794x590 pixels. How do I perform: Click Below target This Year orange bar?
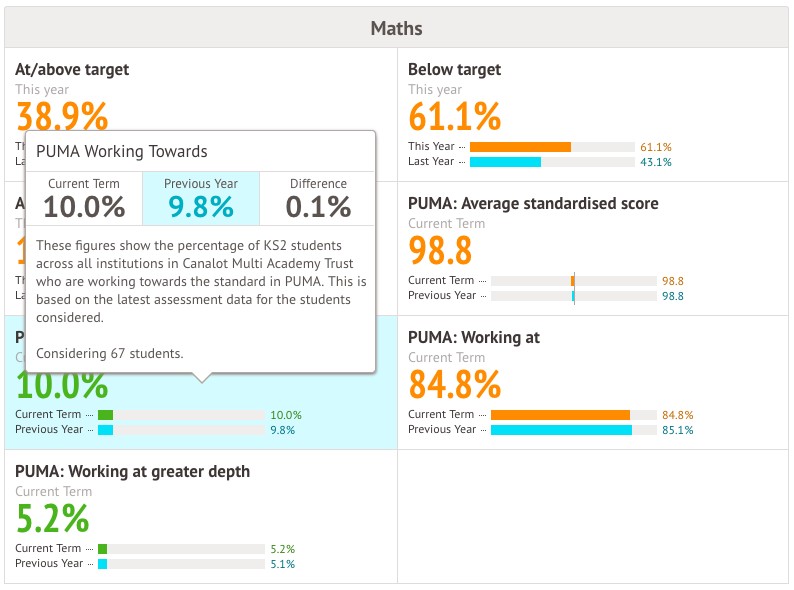tap(520, 147)
